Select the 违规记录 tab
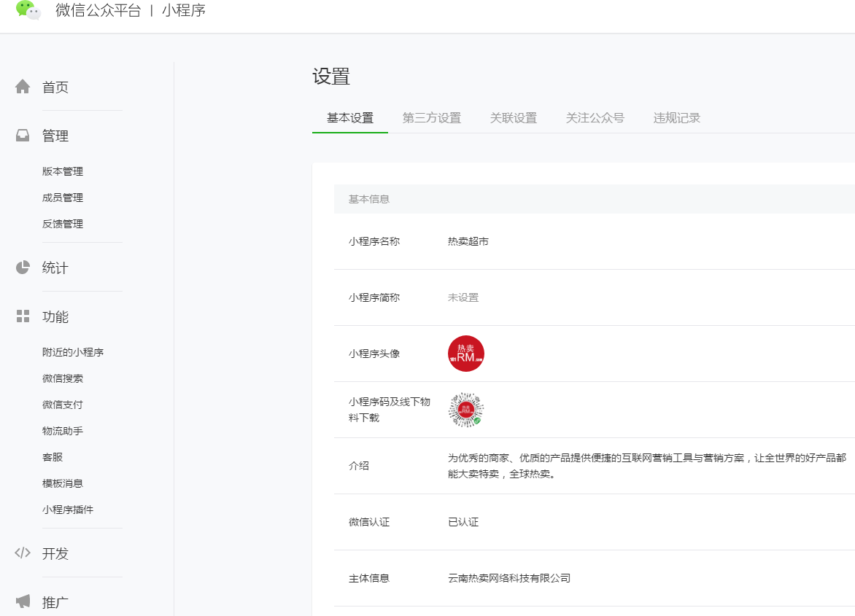This screenshot has height=616, width=855. (677, 117)
